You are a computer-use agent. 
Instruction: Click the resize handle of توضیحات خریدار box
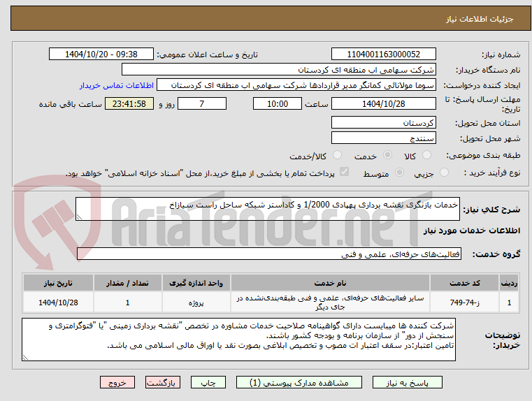tap(25, 357)
